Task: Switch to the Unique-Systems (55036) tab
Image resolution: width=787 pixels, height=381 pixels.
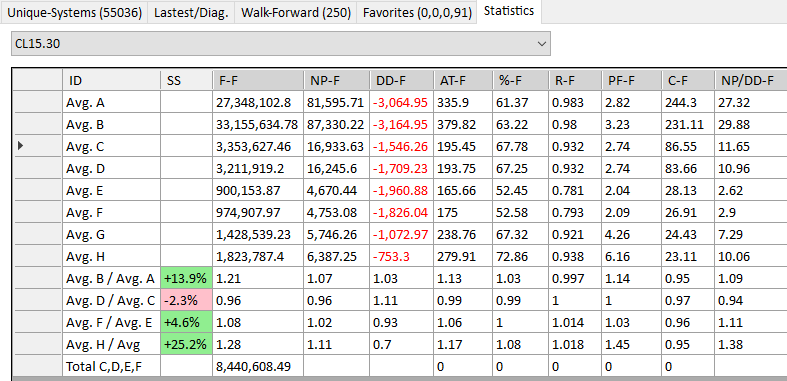Action: point(74,13)
